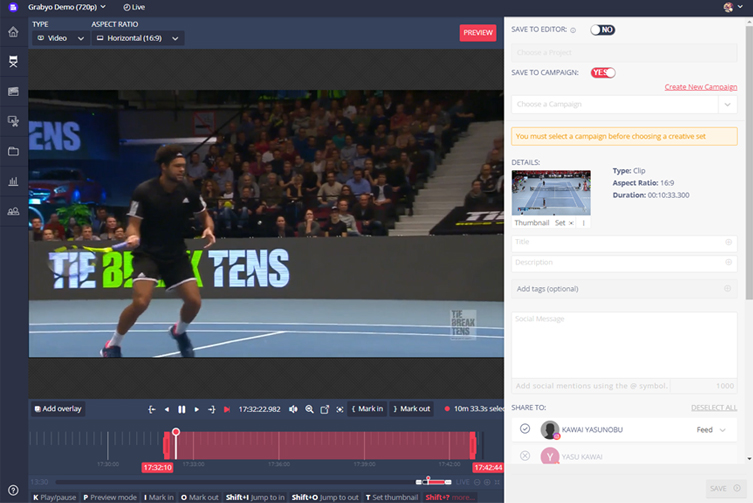Open the Choose a Project field

tap(624, 52)
